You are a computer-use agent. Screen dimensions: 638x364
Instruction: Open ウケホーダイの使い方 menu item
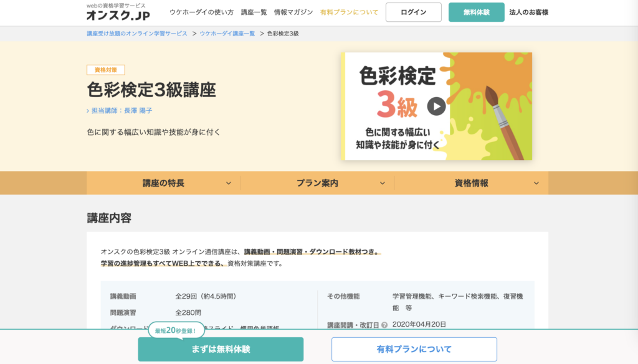click(201, 12)
